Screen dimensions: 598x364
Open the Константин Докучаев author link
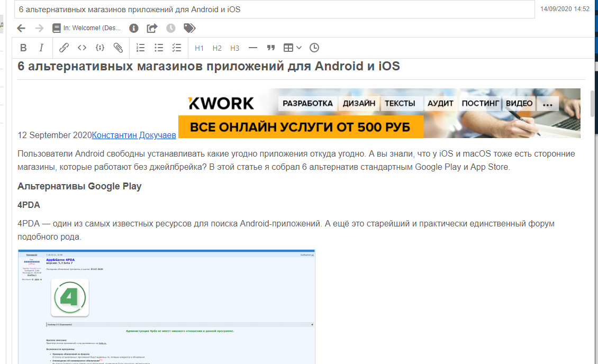coord(134,135)
